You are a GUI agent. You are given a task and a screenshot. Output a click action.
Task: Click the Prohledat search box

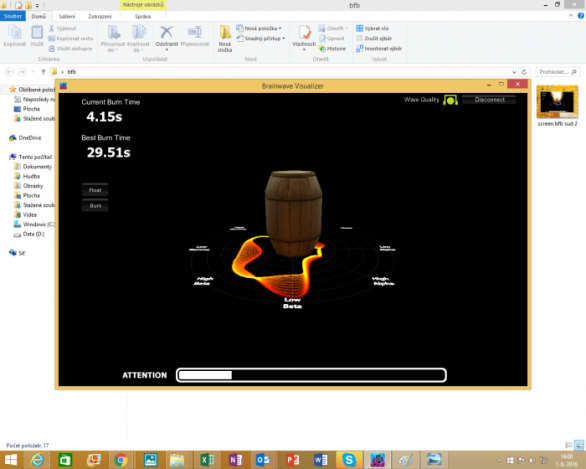[558, 72]
